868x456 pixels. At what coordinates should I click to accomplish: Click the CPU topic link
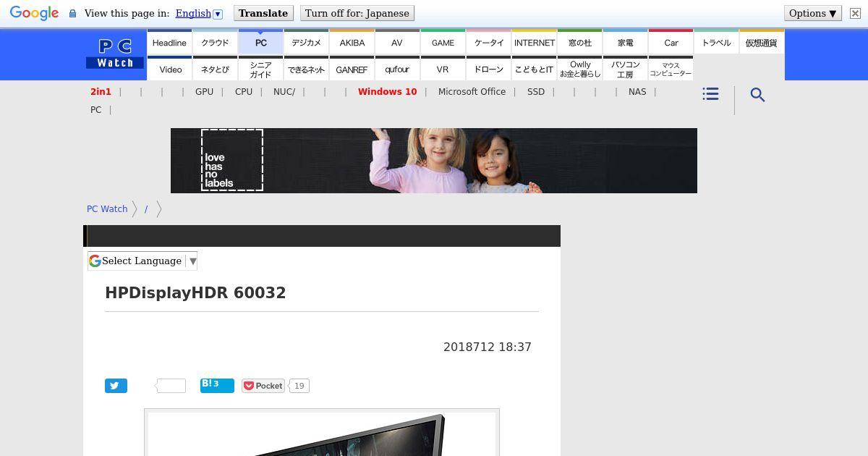point(244,92)
